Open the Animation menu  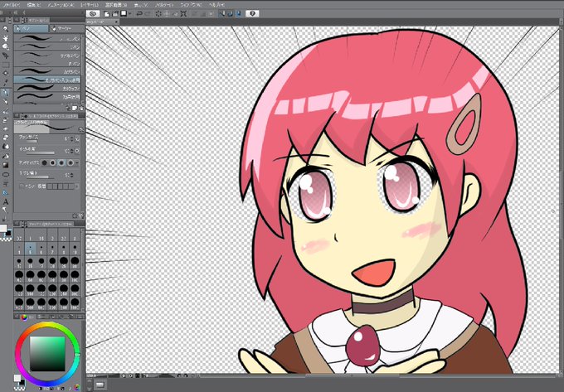tap(61, 5)
